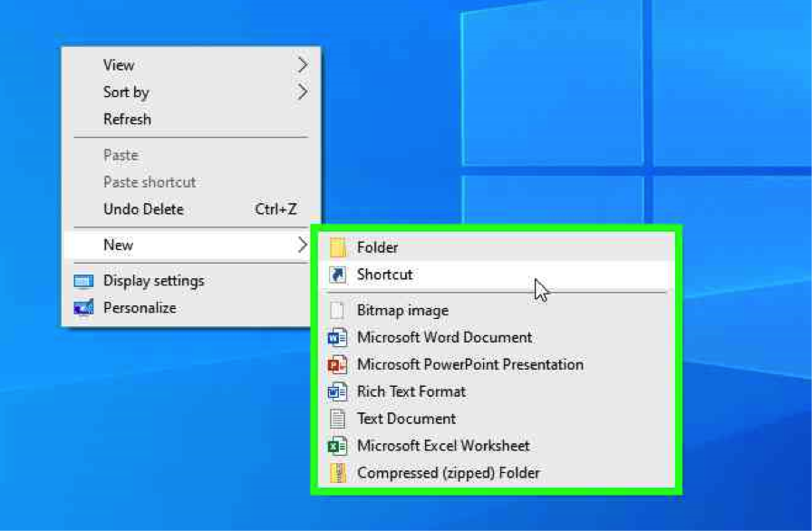This screenshot has width=812, height=531.
Task: Click the Shortcut arrow icon
Action: pos(338,275)
